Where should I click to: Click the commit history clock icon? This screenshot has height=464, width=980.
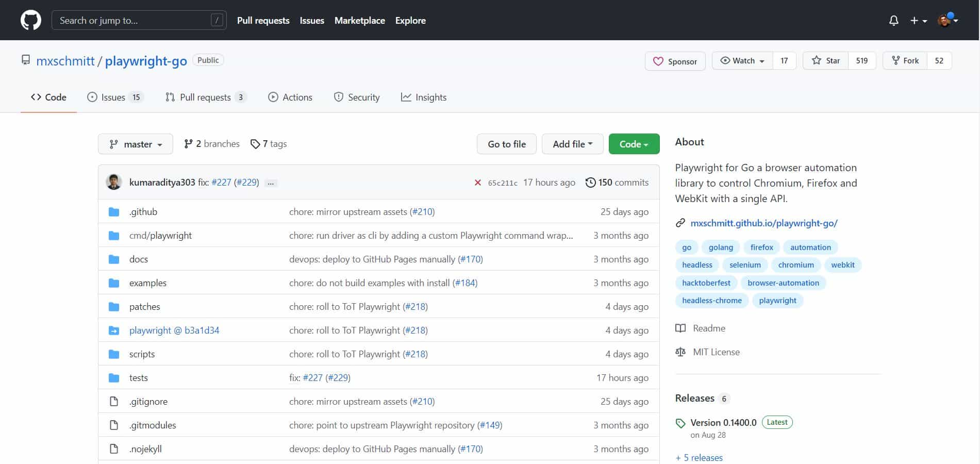click(x=590, y=183)
